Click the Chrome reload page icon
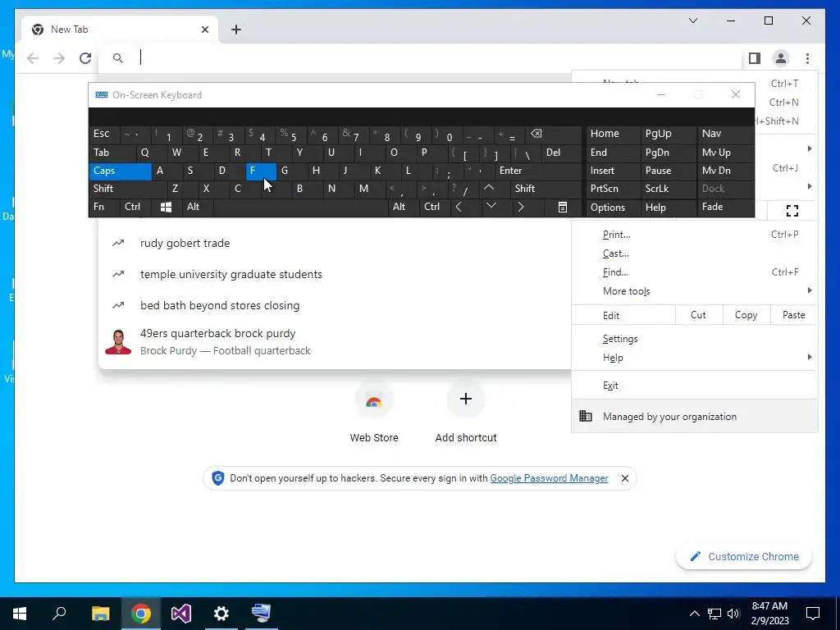This screenshot has height=630, width=840. [85, 58]
